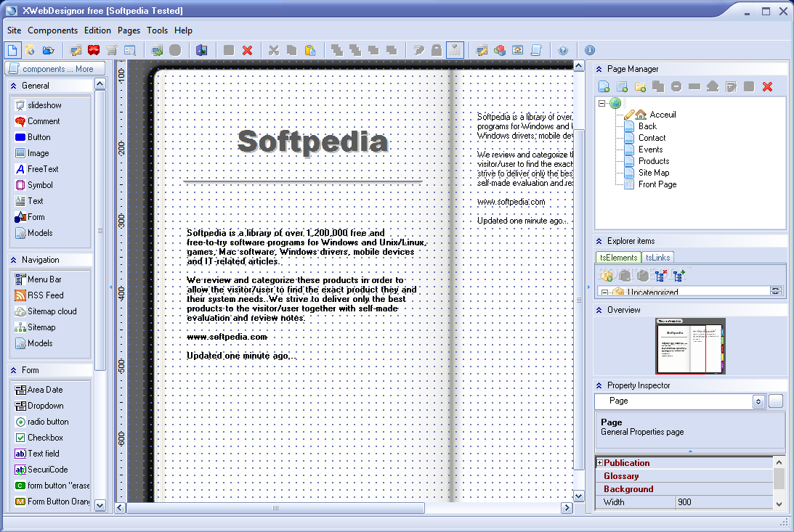Select the Products page in the page tree
Image resolution: width=794 pixels, height=532 pixels.
pos(654,161)
